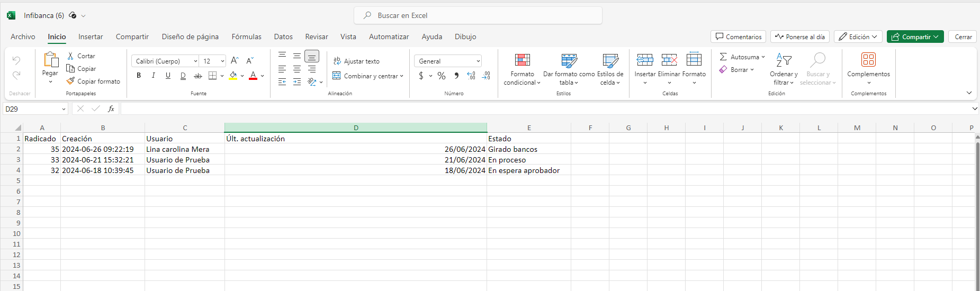Decrease indent
980x291 pixels.
tap(282, 82)
